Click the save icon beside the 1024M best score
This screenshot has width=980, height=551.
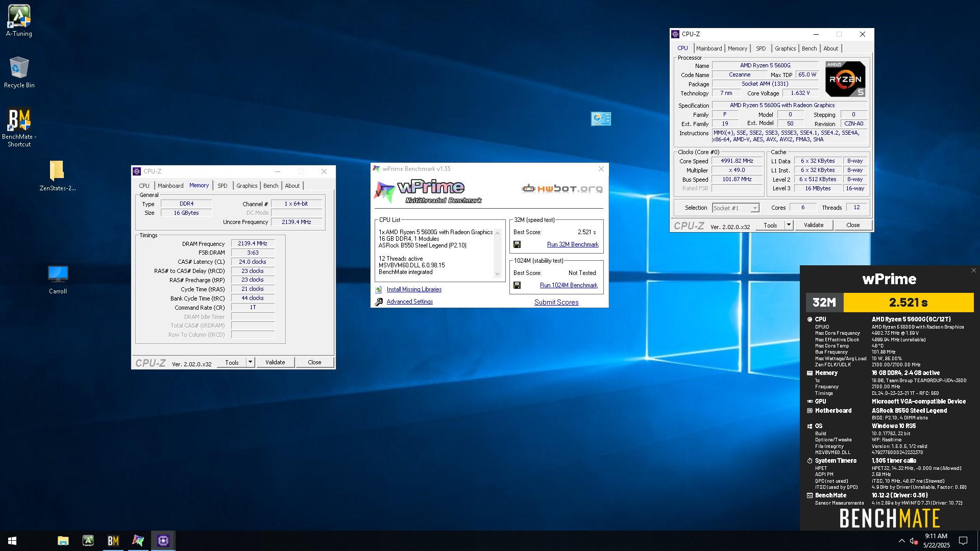click(517, 285)
